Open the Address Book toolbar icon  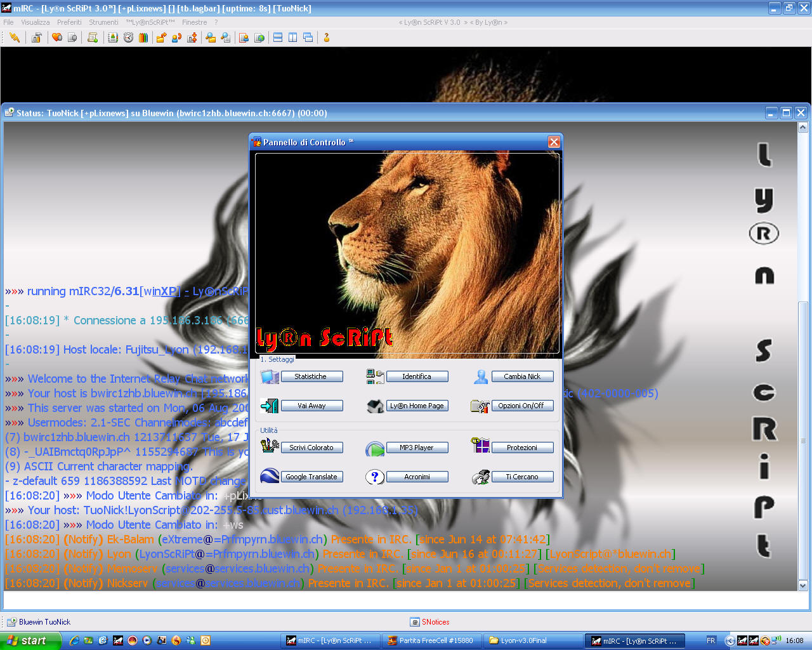click(x=113, y=37)
